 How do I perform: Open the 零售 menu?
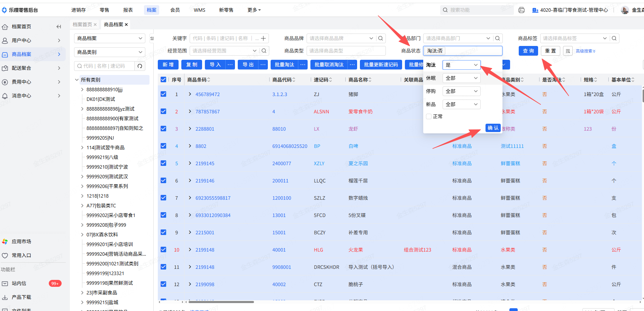105,10
